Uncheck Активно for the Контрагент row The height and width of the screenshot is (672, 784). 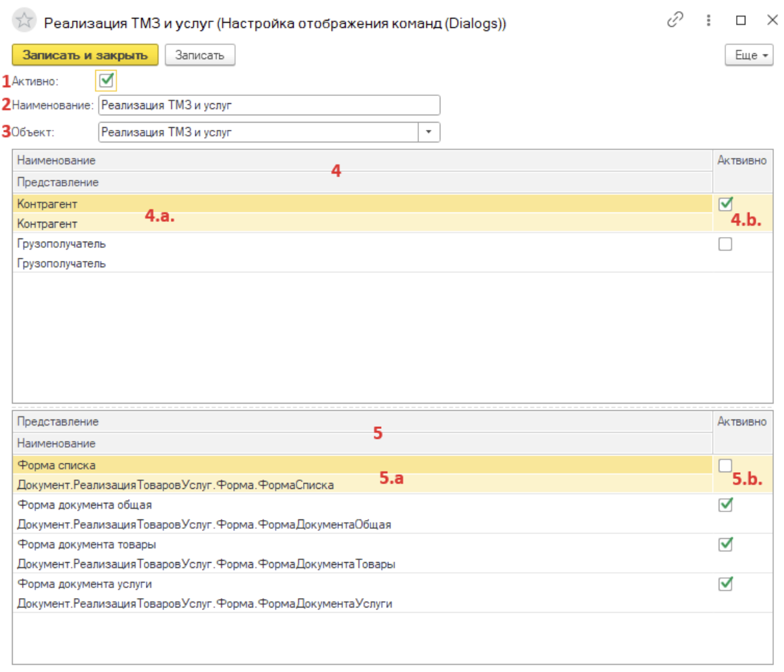pos(725,204)
